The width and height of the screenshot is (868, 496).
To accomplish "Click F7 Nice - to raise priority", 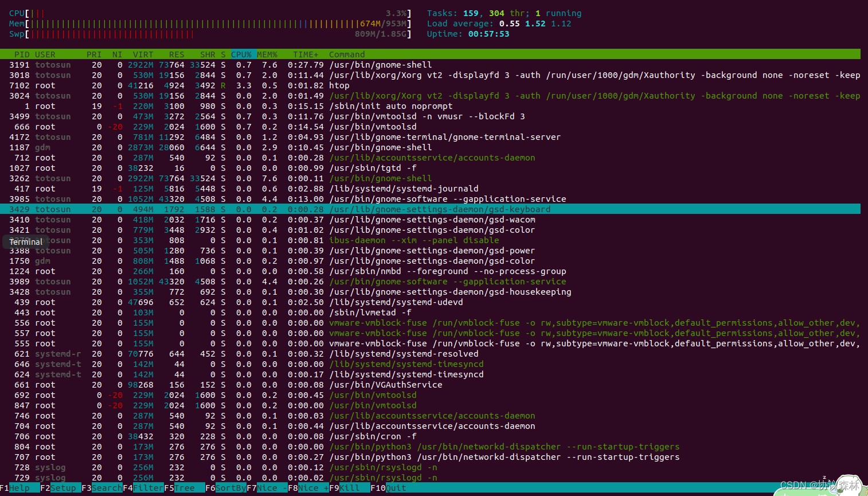I will coord(267,488).
